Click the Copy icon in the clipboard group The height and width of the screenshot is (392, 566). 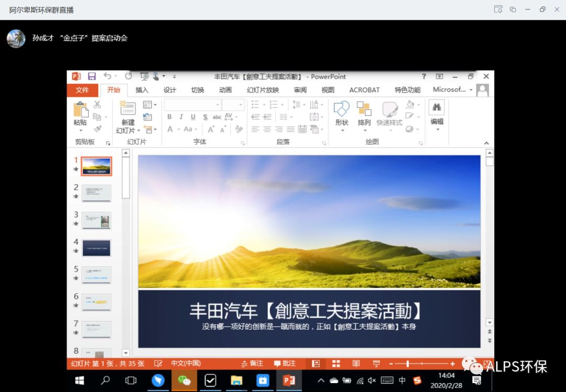97,116
